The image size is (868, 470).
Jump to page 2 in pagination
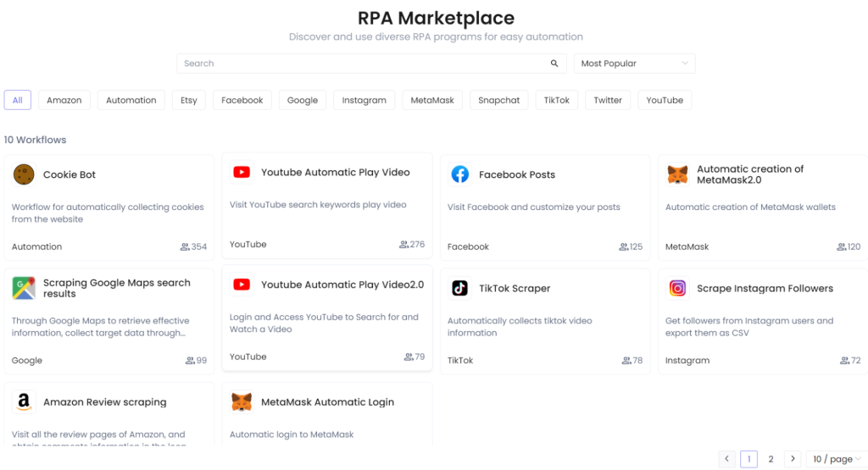pyautogui.click(x=771, y=459)
